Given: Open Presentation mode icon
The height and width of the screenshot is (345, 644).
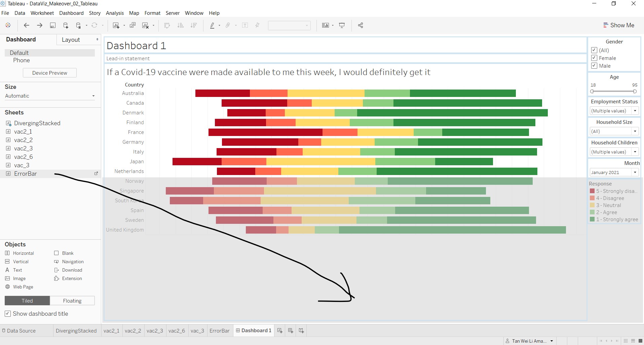Looking at the screenshot, I should 342,25.
